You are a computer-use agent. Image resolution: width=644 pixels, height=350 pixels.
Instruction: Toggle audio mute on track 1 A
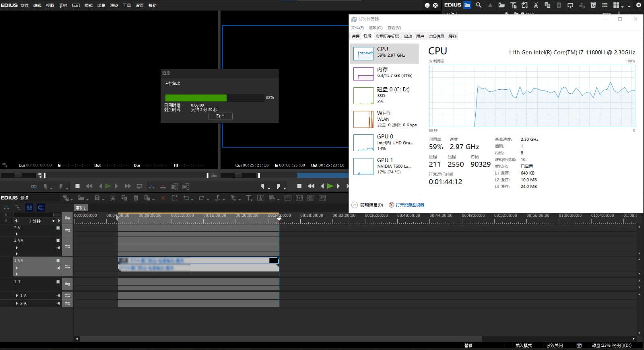click(x=58, y=296)
